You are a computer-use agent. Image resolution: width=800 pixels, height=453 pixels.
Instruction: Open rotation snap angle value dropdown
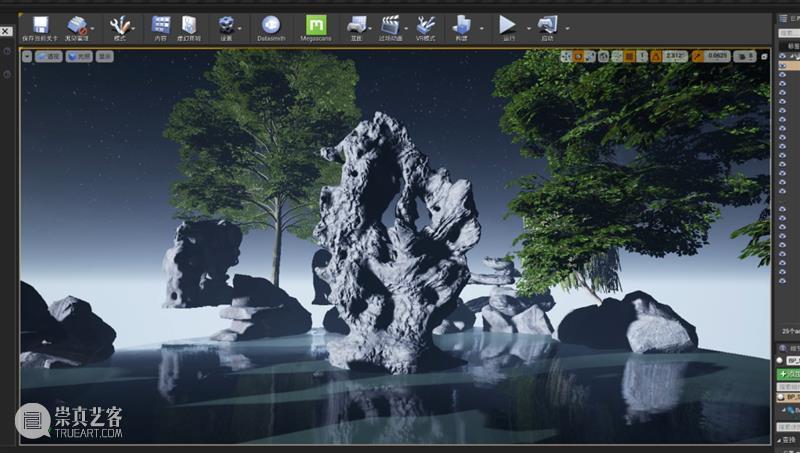(x=675, y=56)
